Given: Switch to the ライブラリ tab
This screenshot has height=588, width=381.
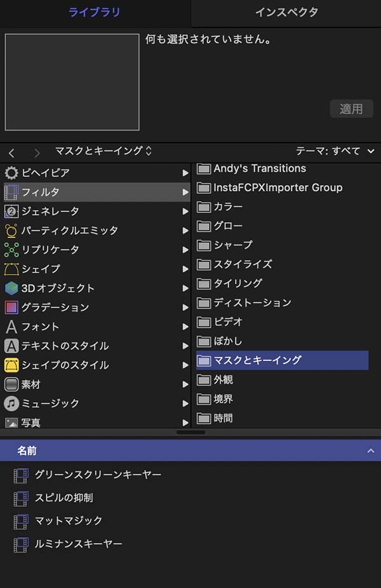Looking at the screenshot, I should tap(95, 13).
